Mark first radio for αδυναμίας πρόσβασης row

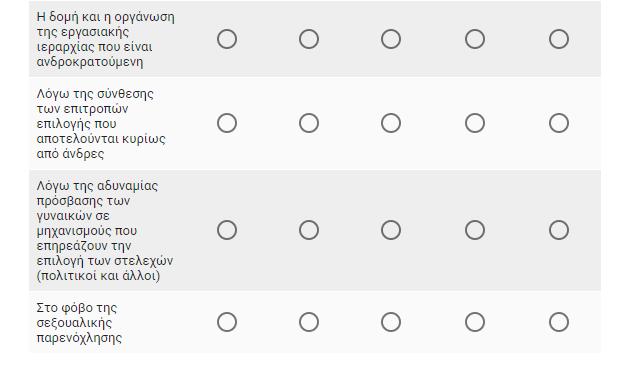(x=227, y=230)
